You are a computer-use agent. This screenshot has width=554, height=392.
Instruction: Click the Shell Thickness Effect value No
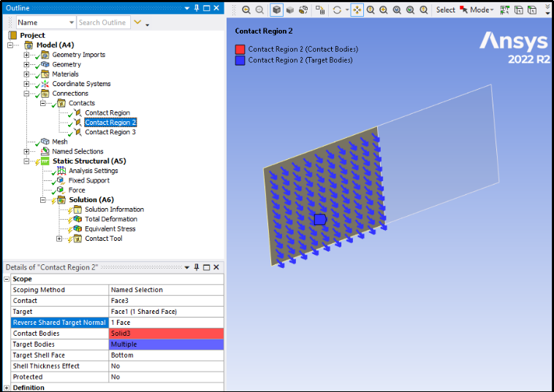(167, 366)
